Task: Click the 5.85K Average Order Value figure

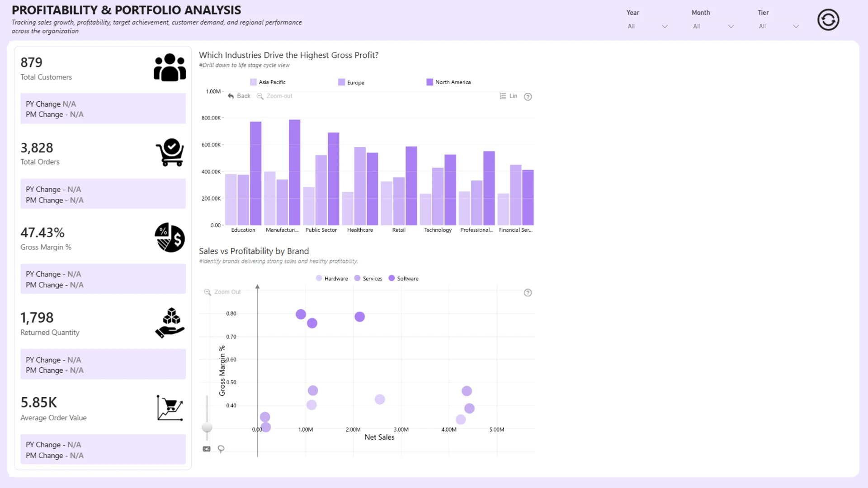Action: [39, 403]
